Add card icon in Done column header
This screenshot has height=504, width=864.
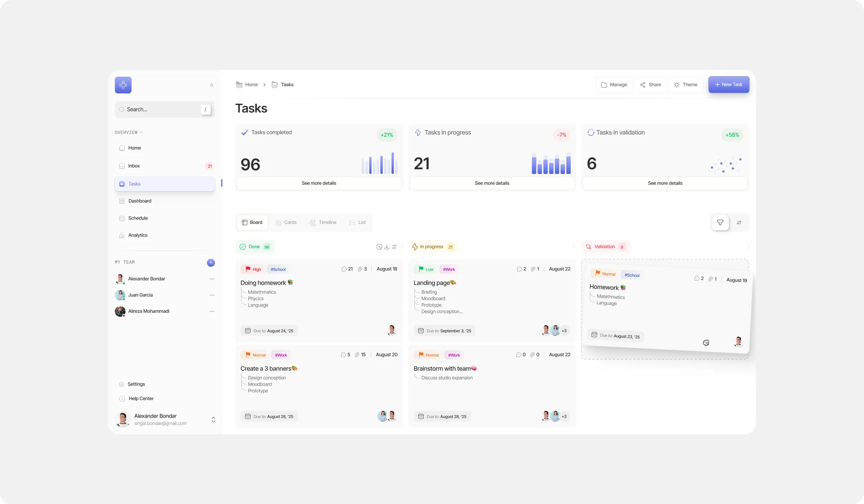pyautogui.click(x=379, y=247)
